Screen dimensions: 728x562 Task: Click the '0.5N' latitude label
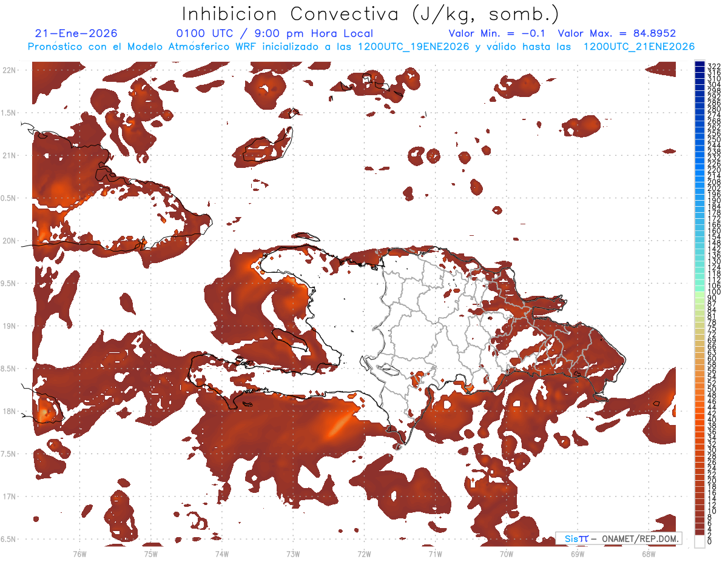[9, 198]
